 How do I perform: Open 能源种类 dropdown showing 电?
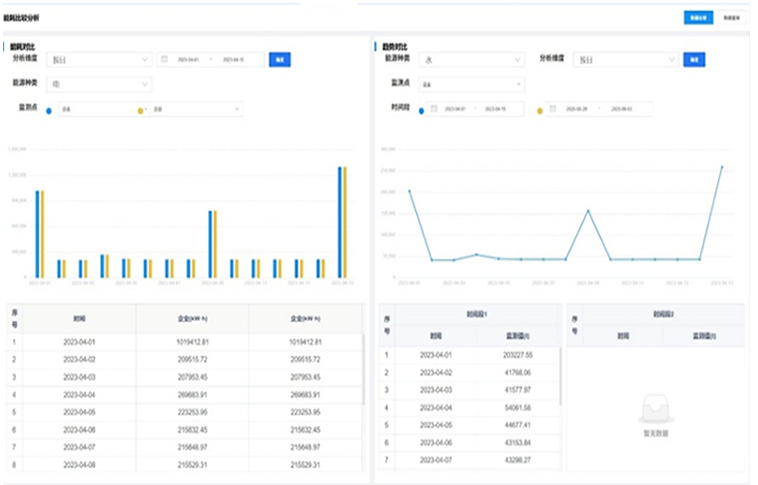[x=103, y=84]
